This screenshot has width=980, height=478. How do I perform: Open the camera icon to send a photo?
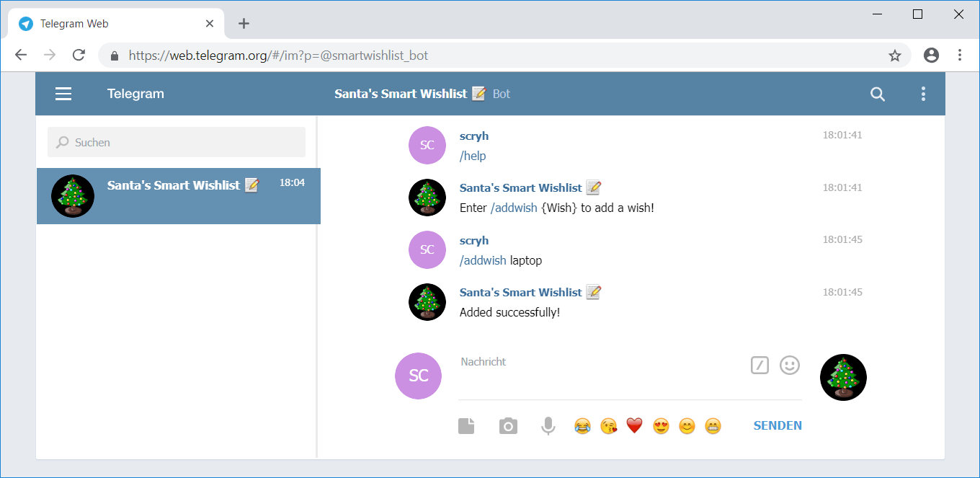[x=508, y=425]
